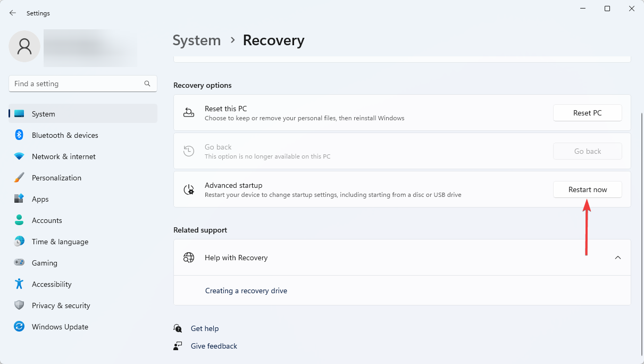Open Apps using its sidebar icon
This screenshot has width=644, height=364.
[19, 199]
